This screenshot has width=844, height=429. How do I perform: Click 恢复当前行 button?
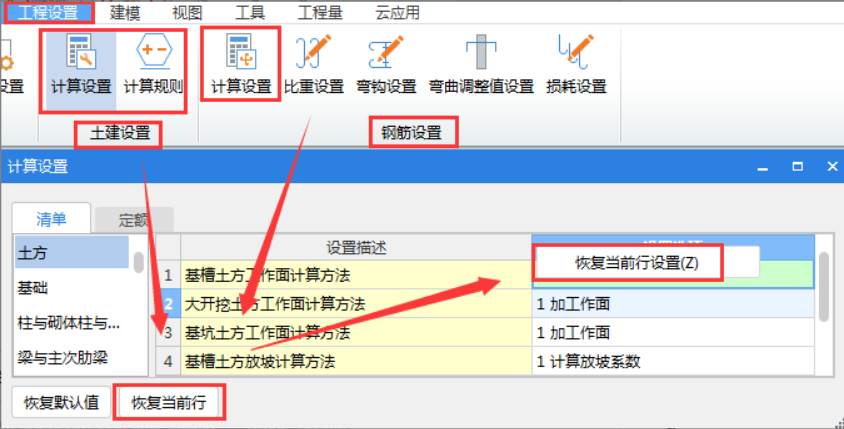[168, 403]
